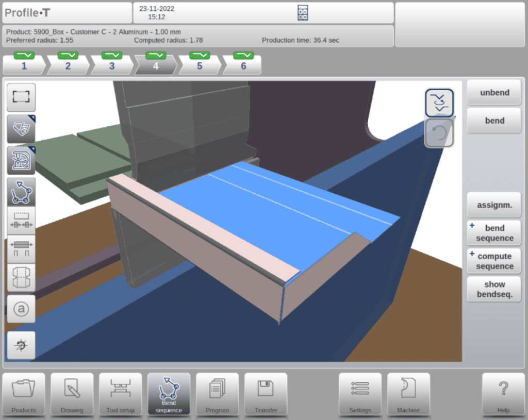
Task: Open the calculator icon in the header
Action: 303,13
